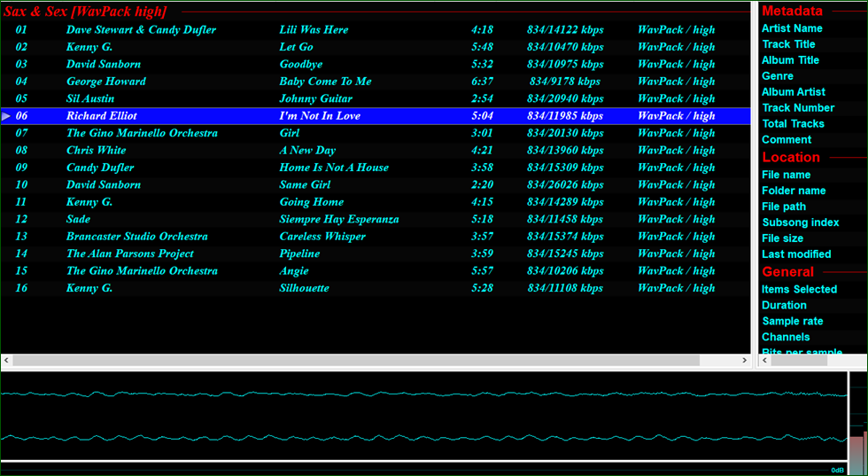The height and width of the screenshot is (476, 868).
Task: Select Pipeline by The Alan Parsons Project
Action: point(376,254)
